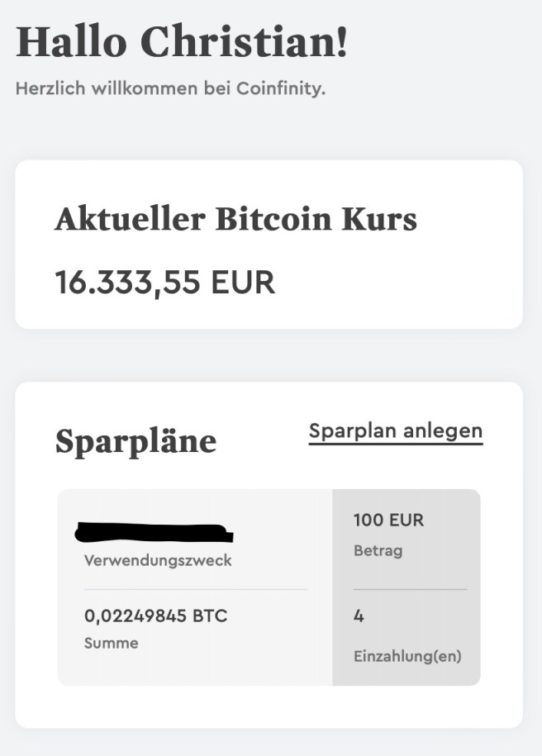Click the Verwendungszweck label
This screenshot has width=542, height=756.
158,560
